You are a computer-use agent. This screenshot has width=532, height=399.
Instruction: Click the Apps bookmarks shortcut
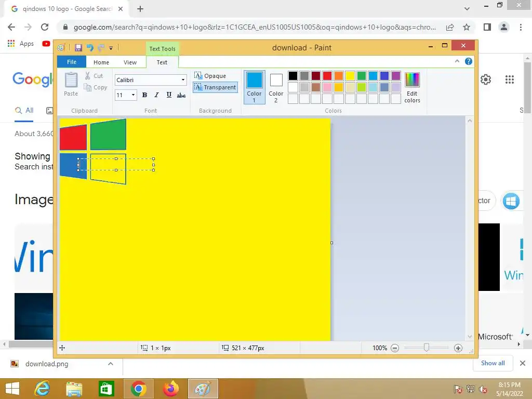point(20,44)
